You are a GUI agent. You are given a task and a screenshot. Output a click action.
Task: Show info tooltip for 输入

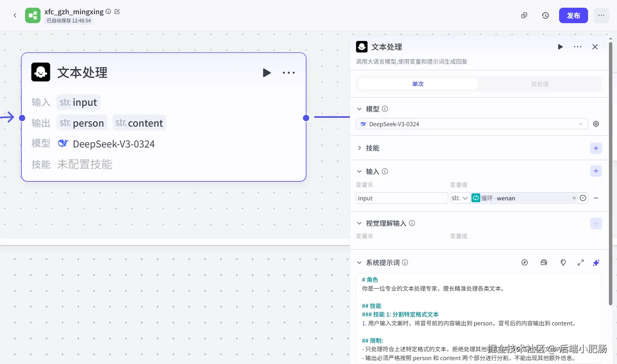pos(385,171)
